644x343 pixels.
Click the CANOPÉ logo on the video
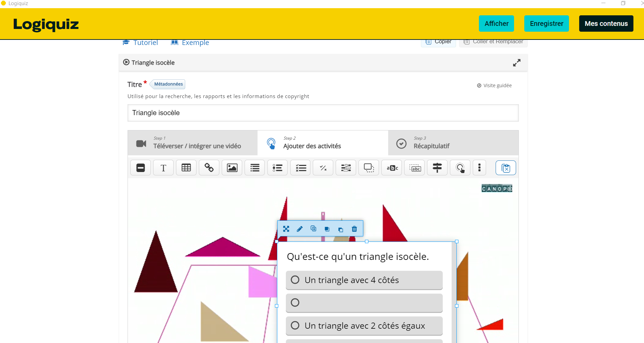497,188
